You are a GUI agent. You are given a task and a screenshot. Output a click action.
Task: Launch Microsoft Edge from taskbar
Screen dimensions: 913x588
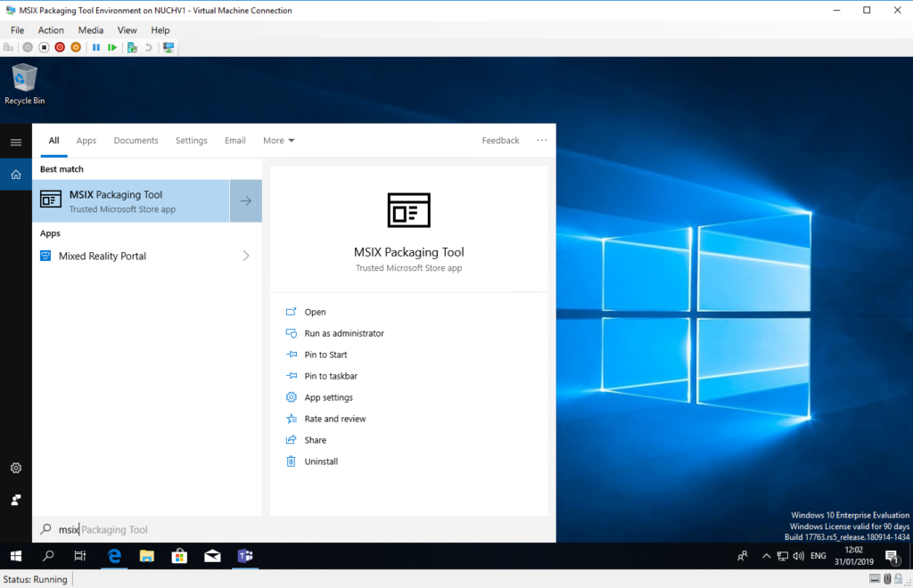point(114,556)
